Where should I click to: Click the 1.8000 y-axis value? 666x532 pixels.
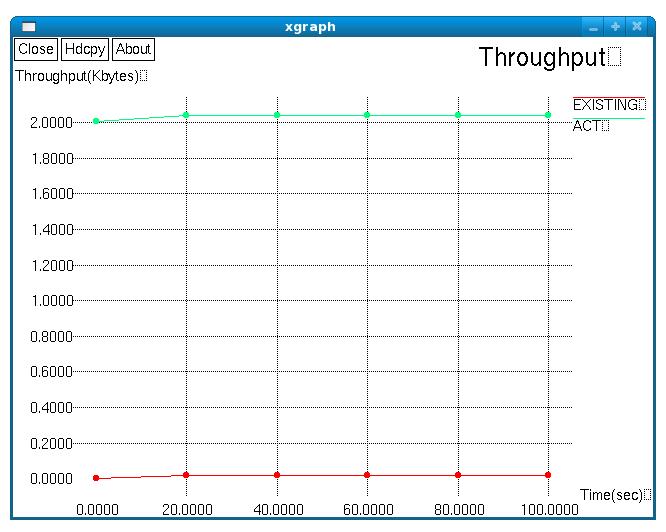click(x=53, y=159)
